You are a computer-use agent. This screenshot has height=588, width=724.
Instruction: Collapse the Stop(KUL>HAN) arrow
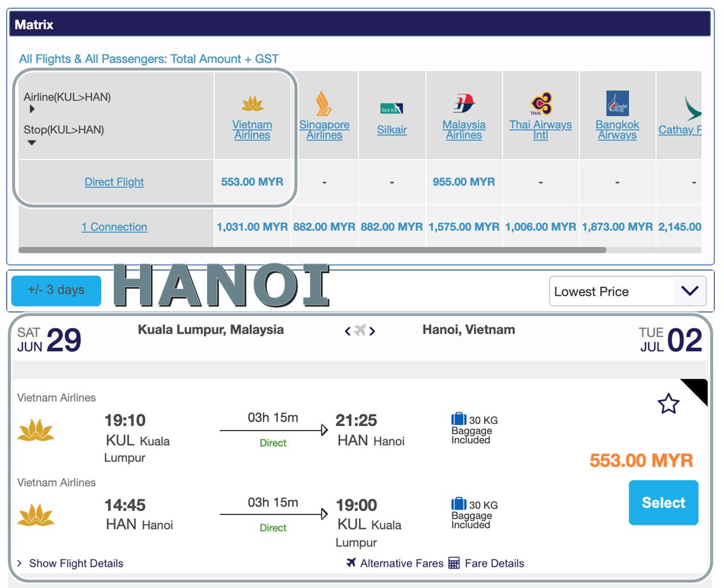[32, 142]
